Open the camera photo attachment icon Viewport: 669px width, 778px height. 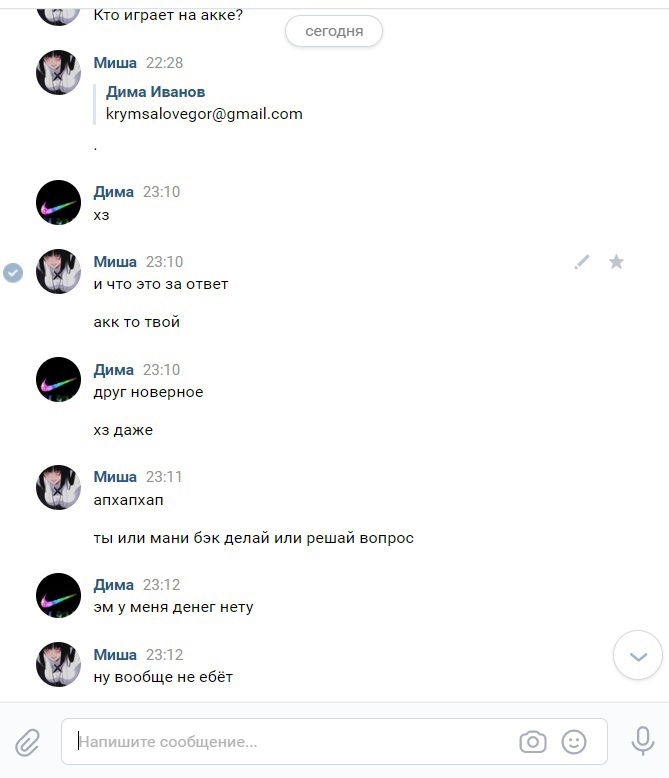tap(533, 742)
